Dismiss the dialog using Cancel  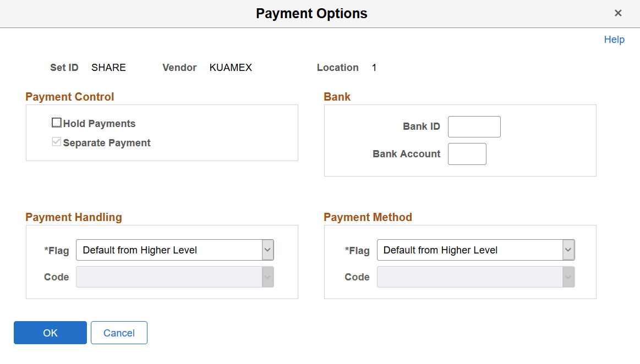click(x=119, y=333)
